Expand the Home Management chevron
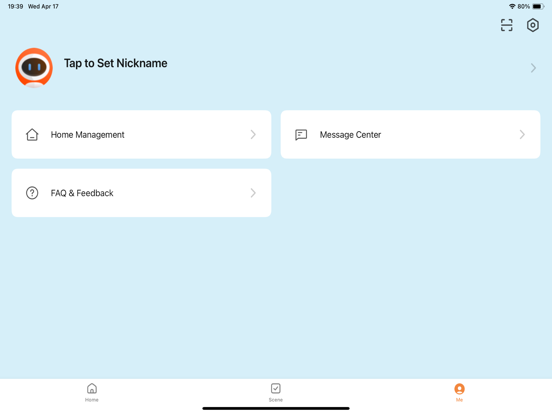The image size is (552, 414). click(x=253, y=134)
